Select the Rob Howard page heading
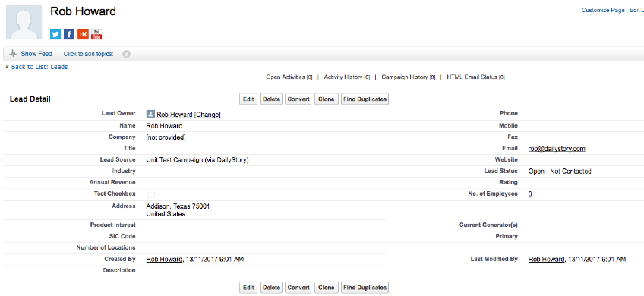 point(83,11)
